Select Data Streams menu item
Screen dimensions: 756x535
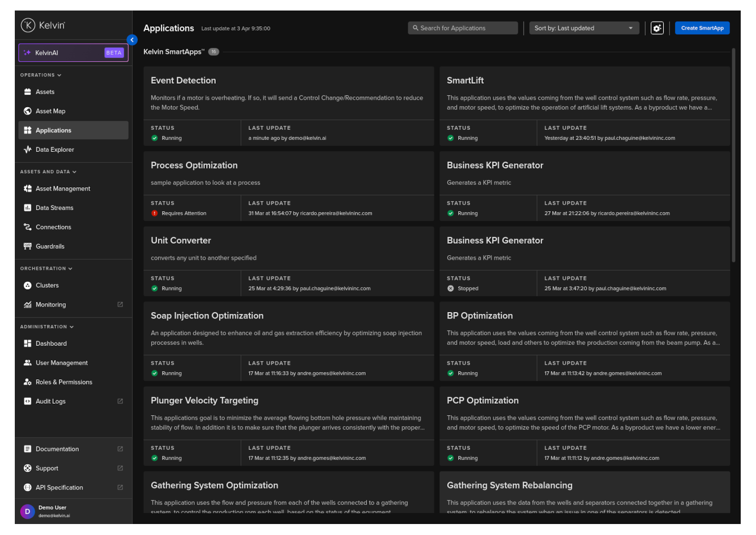tap(54, 208)
